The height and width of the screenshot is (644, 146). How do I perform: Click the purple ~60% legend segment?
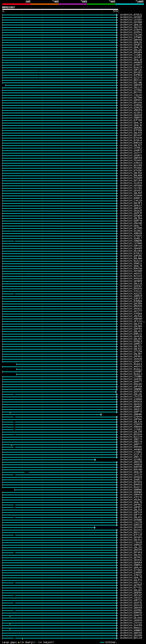point(73,4)
